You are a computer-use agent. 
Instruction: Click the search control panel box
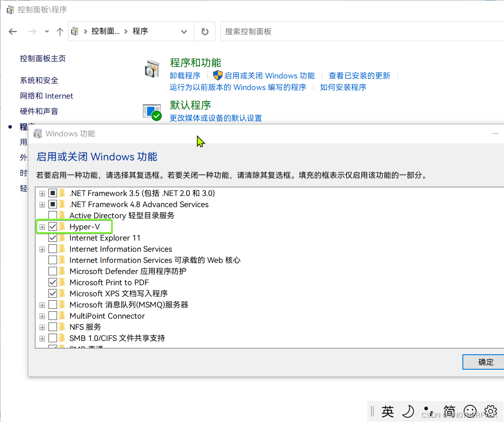(x=362, y=31)
